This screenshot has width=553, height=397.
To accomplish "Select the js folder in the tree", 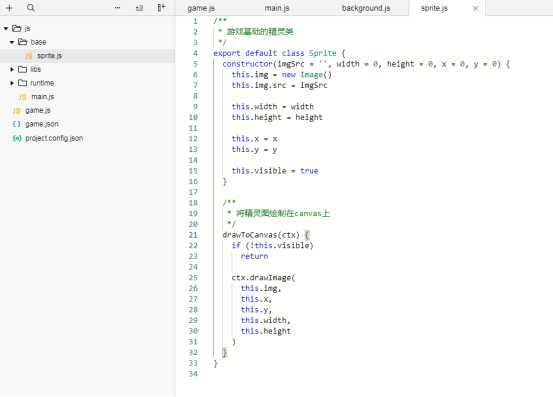I will 27,28.
